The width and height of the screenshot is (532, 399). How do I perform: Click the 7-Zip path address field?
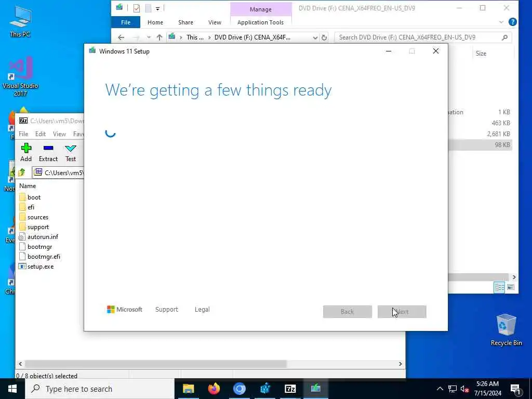58,172
